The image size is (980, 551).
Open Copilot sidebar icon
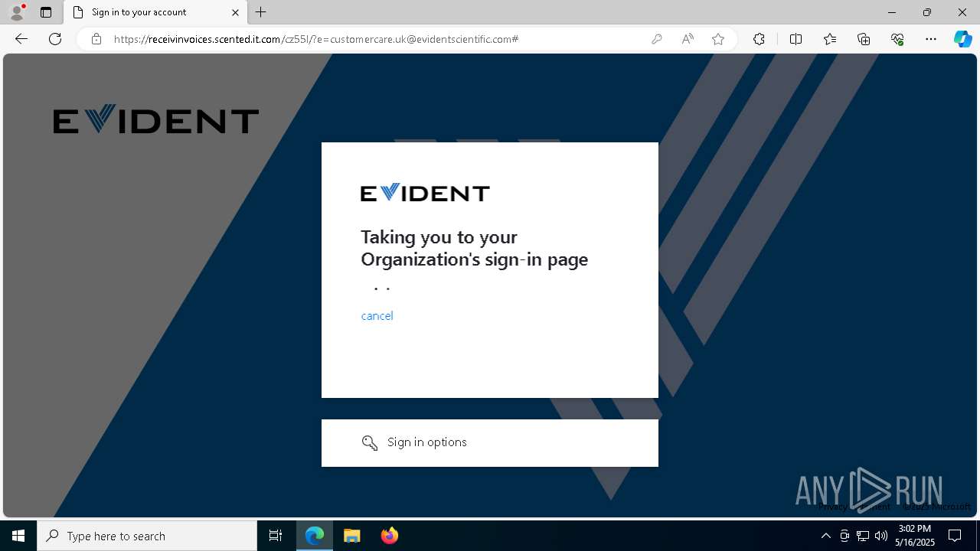pos(962,39)
